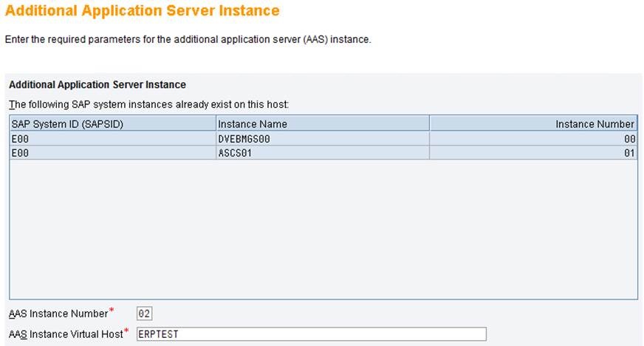
Task: Select the ASCS01 instance name cell
Action: [323, 153]
